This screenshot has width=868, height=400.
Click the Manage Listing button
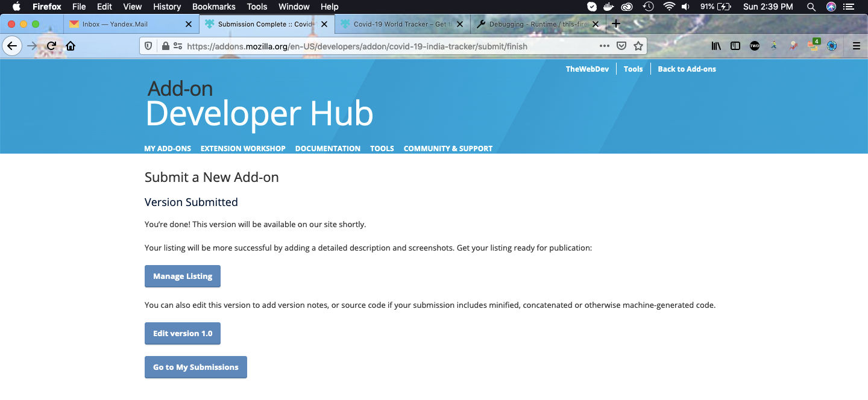point(183,276)
